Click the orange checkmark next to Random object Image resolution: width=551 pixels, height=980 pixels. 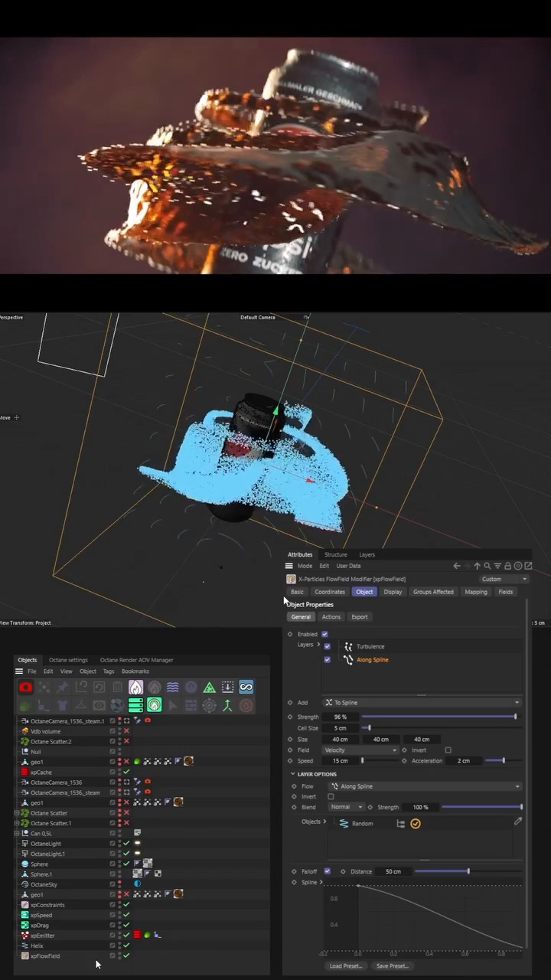(416, 824)
